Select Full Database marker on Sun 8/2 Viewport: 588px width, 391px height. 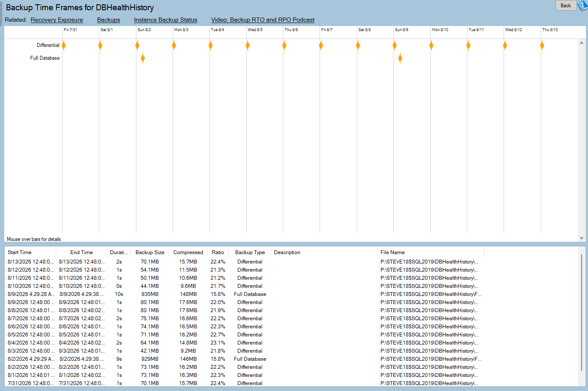143,58
